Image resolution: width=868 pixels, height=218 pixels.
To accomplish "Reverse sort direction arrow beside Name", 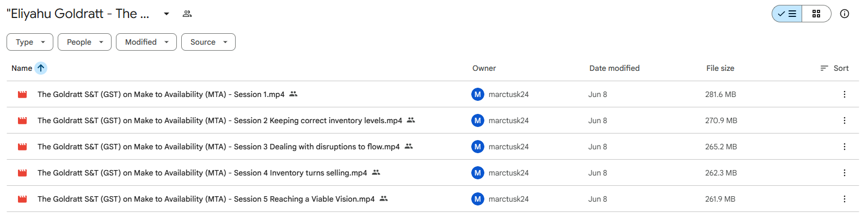I will (41, 68).
